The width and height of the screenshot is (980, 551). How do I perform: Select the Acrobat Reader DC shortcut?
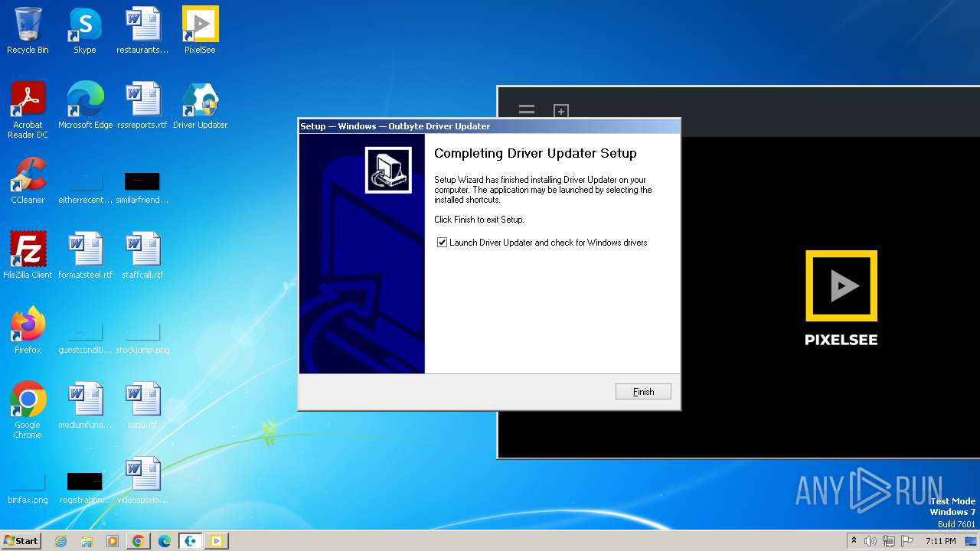tap(28, 110)
